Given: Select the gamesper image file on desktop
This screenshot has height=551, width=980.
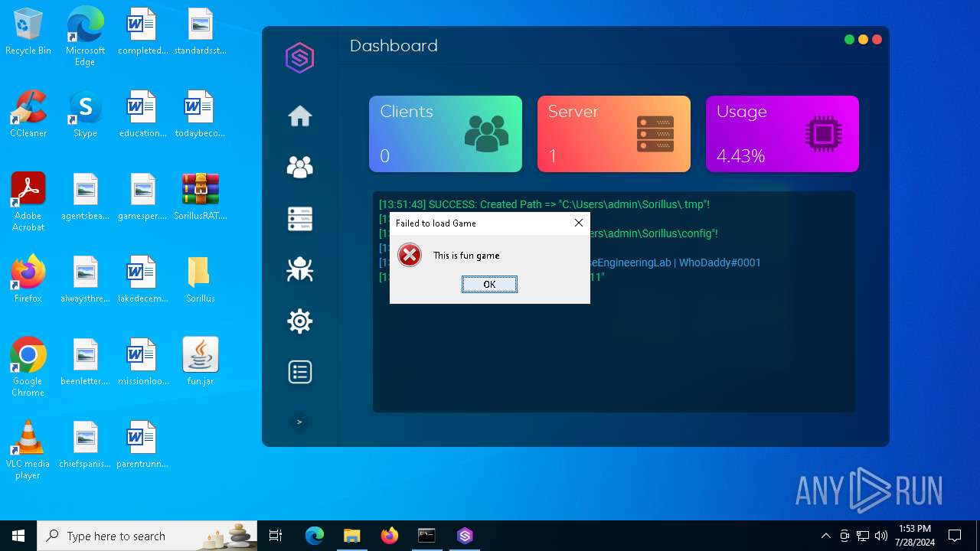Looking at the screenshot, I should 143,197.
